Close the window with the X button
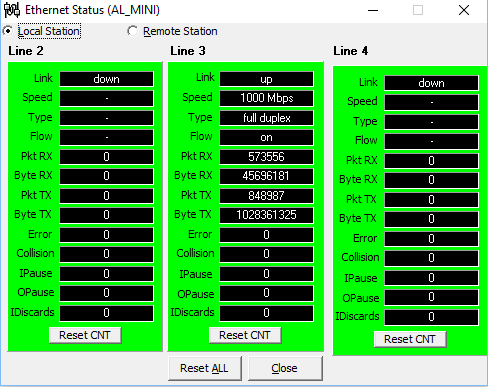Screen dimensions: 488x387 [x=464, y=10]
